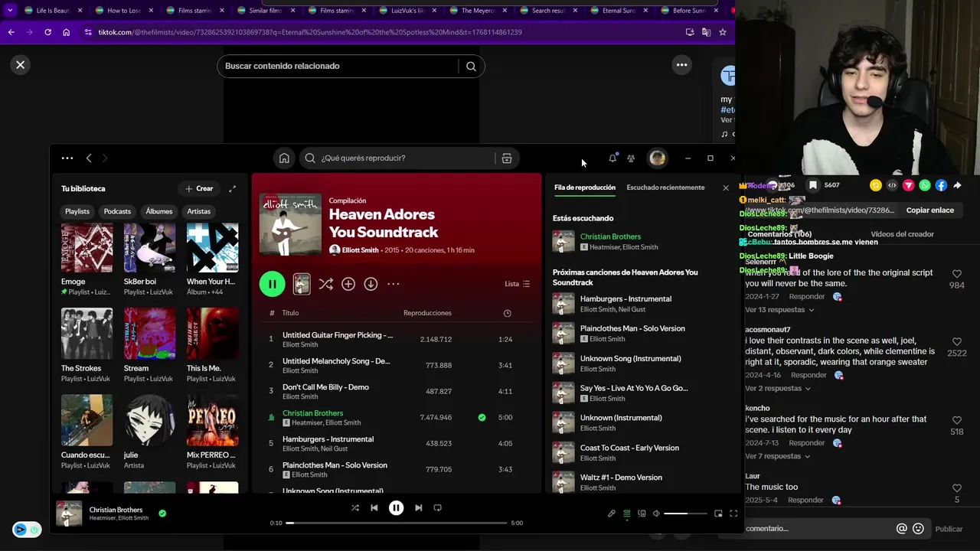The width and height of the screenshot is (980, 551).
Task: Close the queue panel
Action: (726, 187)
